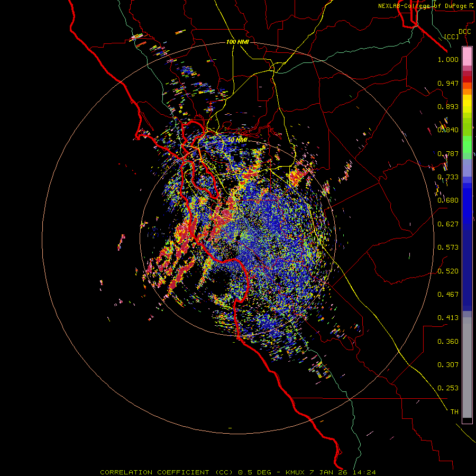Click the 0.893 legend value
This screenshot has height=476, width=476.
click(448, 106)
